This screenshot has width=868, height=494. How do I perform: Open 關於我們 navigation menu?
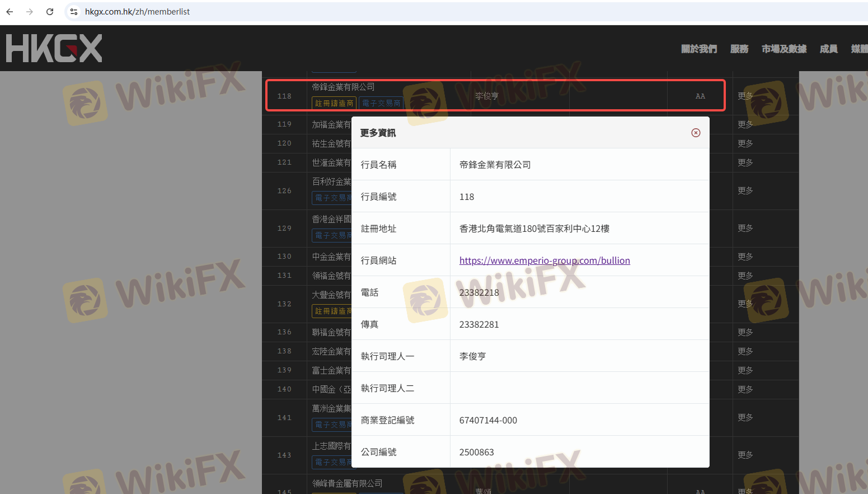698,49
